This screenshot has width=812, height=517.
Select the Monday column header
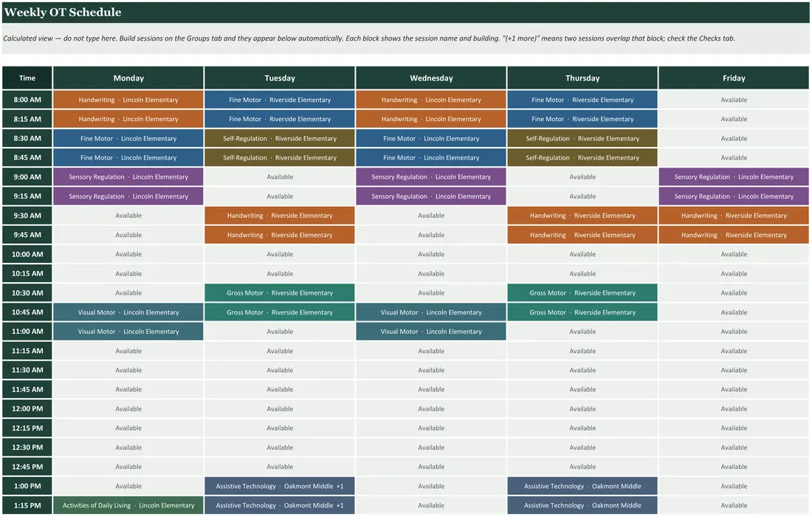coord(128,78)
